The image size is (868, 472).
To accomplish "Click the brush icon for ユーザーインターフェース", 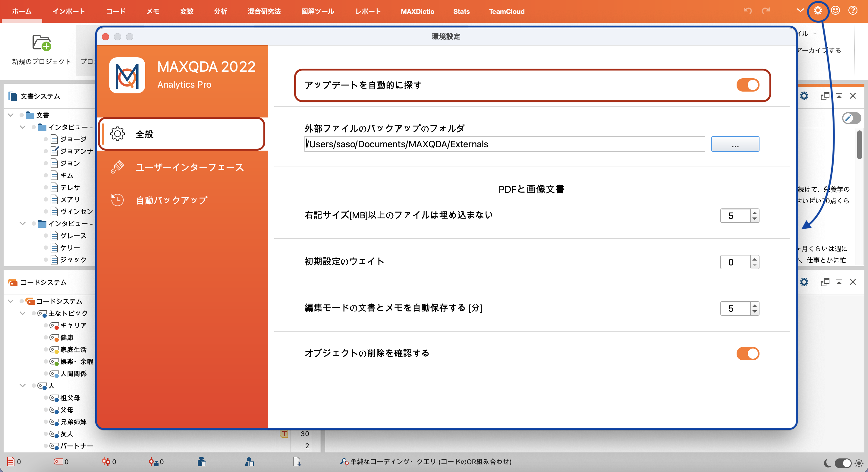I will click(118, 167).
